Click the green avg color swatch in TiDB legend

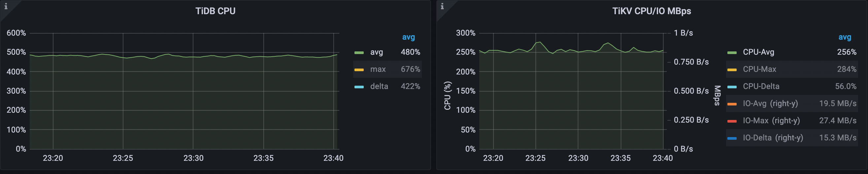359,52
